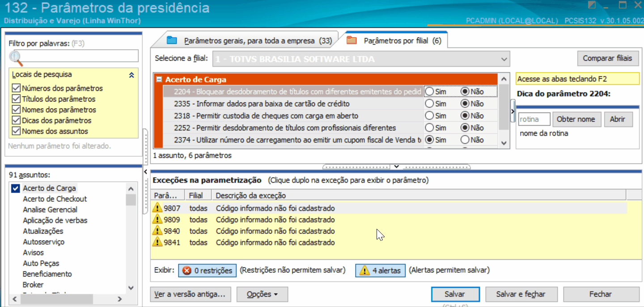Toggle Dicas dos parâmetros checkbox
Screen dimensions: 644x307
tap(17, 120)
